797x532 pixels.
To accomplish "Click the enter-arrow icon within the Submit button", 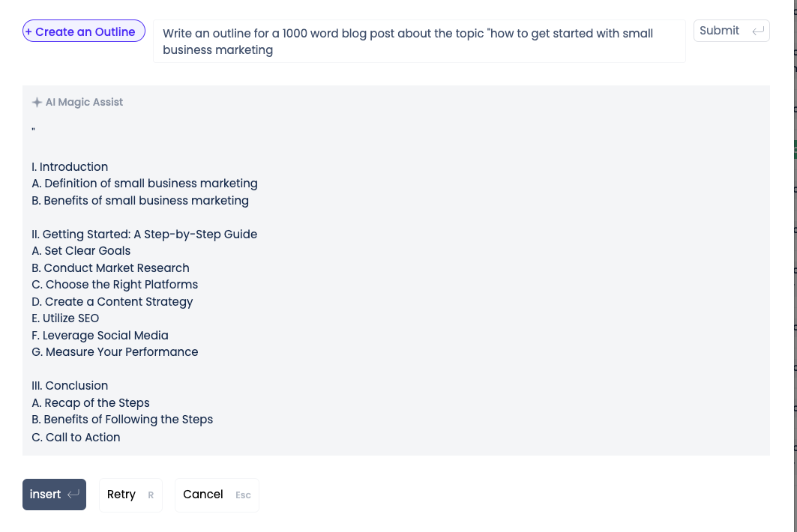I will [757, 31].
